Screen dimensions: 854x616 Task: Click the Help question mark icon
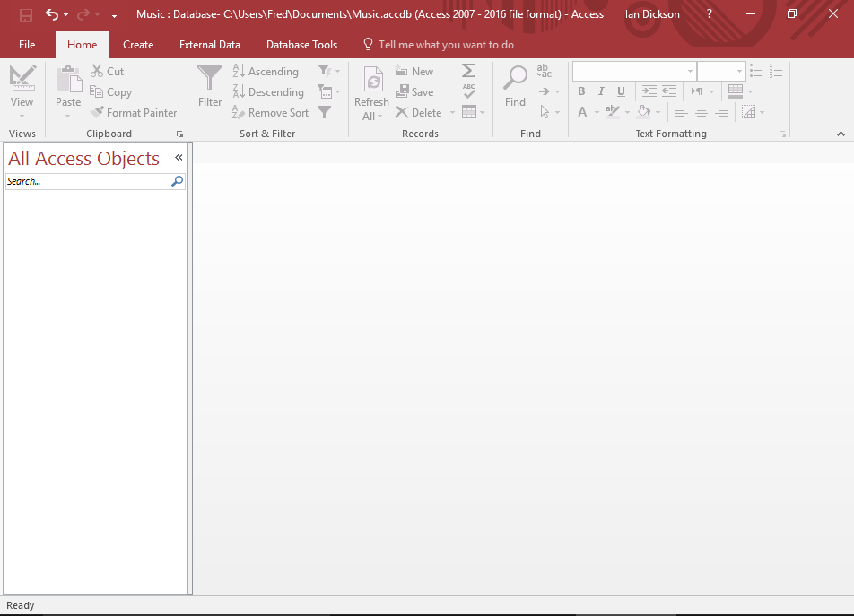[x=709, y=14]
